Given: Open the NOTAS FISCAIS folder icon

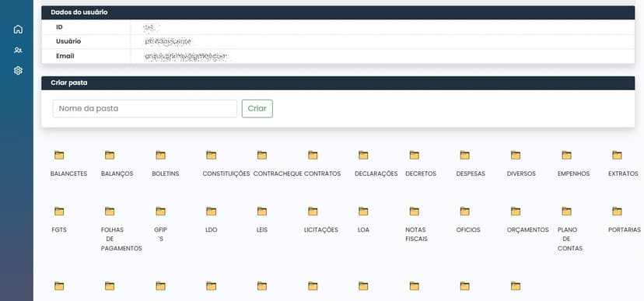Looking at the screenshot, I should point(415,212).
